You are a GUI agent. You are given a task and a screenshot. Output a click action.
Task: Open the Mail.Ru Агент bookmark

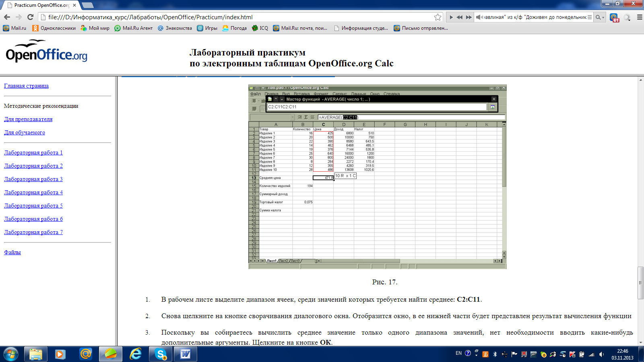coord(134,28)
